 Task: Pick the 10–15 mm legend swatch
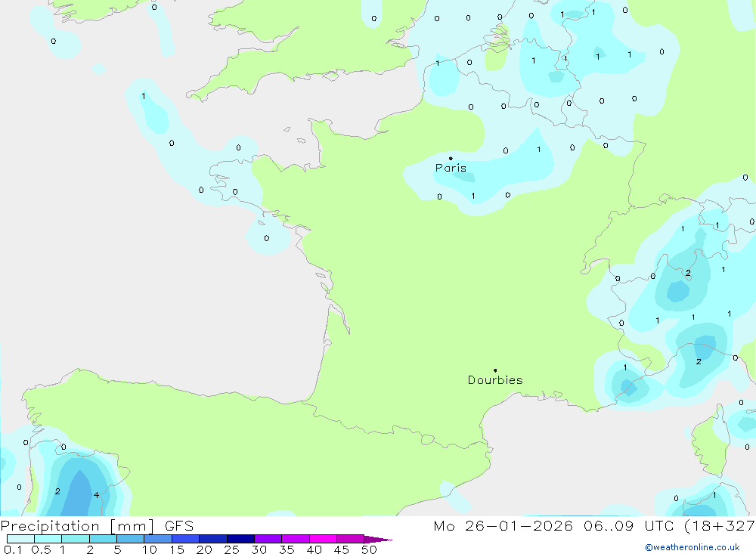tap(158, 539)
